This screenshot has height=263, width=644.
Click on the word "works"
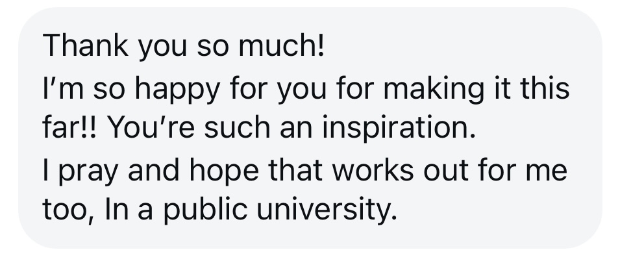pos(373,169)
